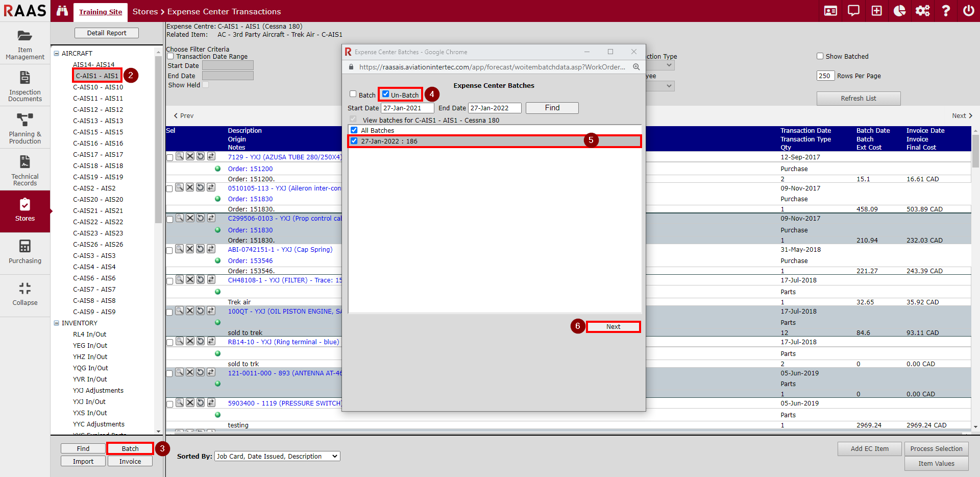The height and width of the screenshot is (477, 980).
Task: Collapse the AIRCRAFT tree node
Action: [x=57, y=53]
